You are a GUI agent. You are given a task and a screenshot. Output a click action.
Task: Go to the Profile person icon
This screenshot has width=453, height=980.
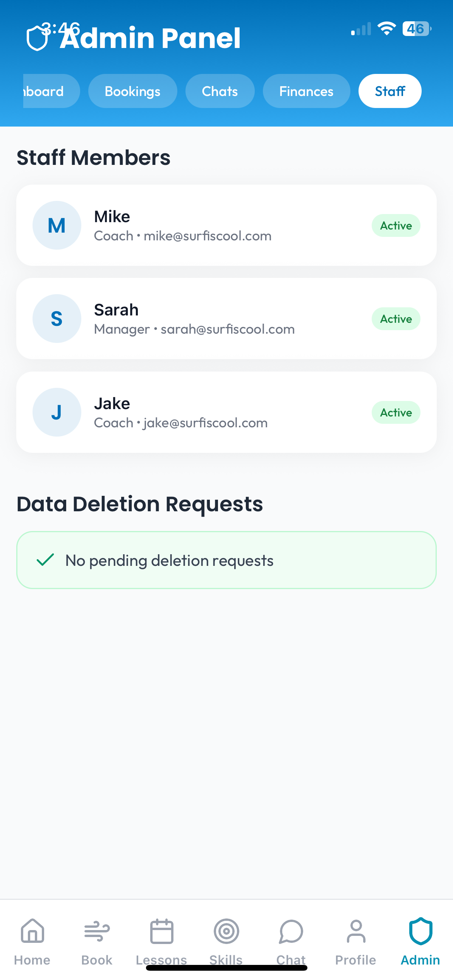pyautogui.click(x=356, y=931)
